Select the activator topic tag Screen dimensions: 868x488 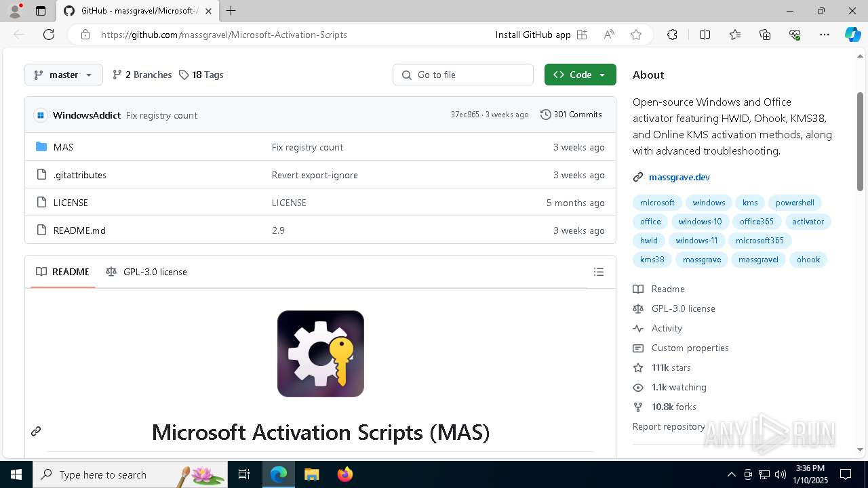click(808, 222)
